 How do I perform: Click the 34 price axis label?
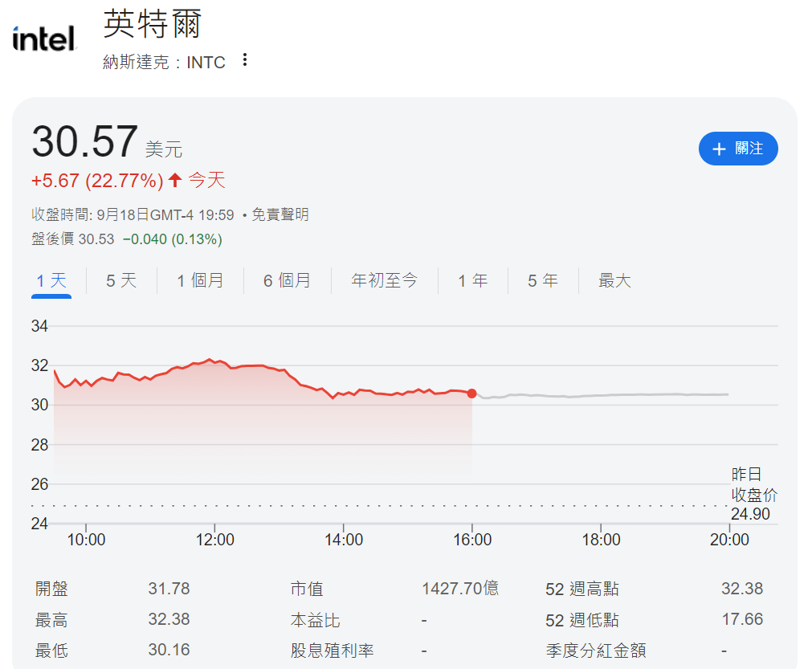point(39,326)
